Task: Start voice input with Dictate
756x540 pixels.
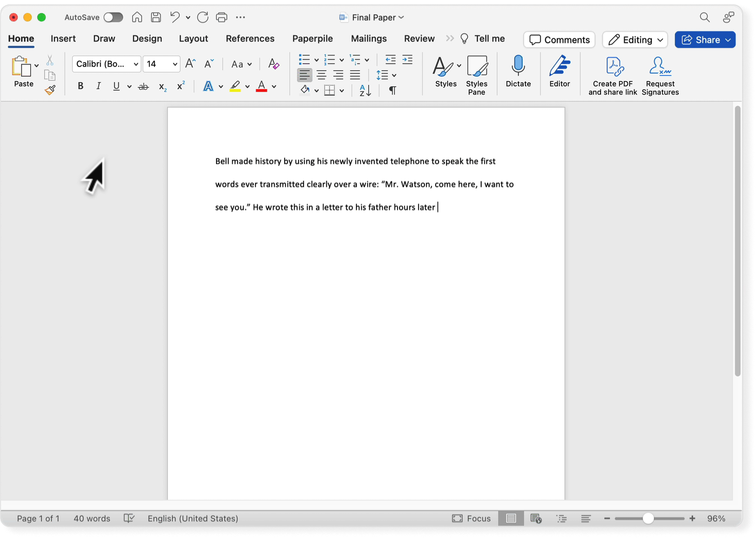Action: point(518,71)
